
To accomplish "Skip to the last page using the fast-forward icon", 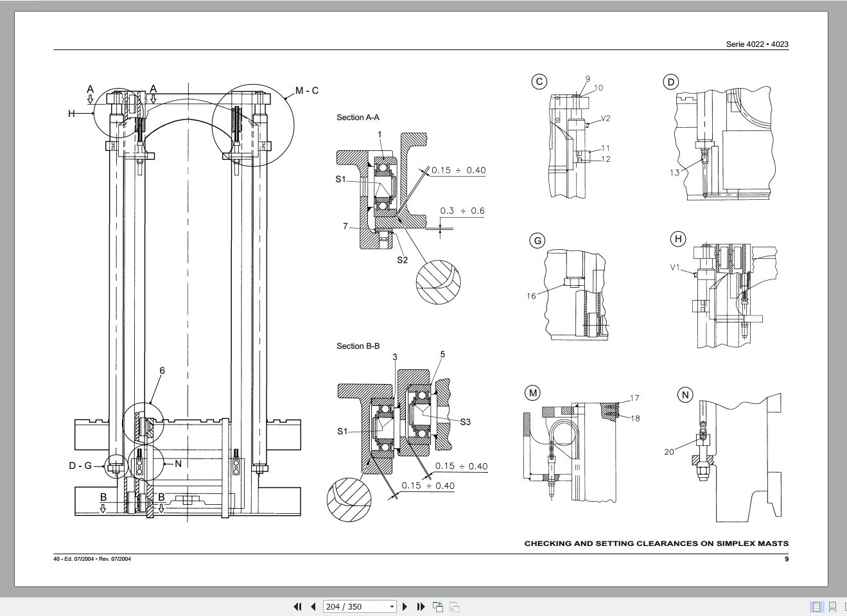I will pos(421,606).
